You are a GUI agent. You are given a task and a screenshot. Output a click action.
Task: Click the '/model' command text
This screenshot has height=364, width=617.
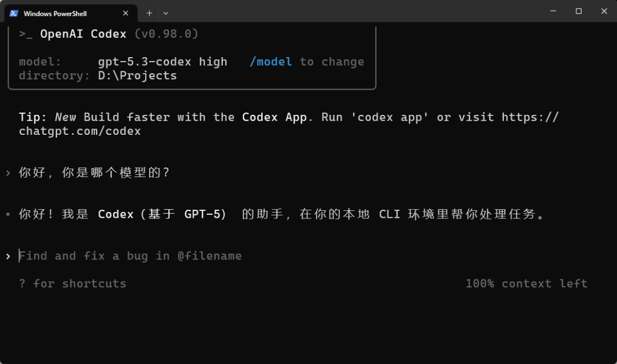point(271,62)
